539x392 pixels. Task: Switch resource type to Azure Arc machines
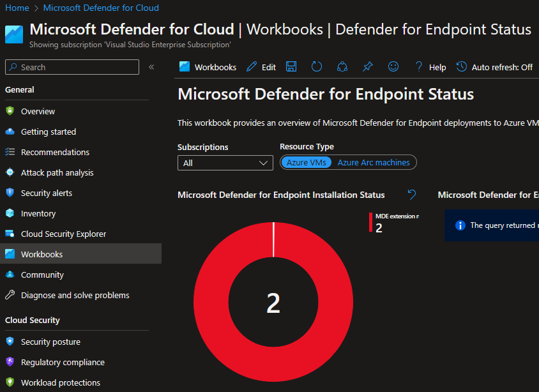coord(374,162)
